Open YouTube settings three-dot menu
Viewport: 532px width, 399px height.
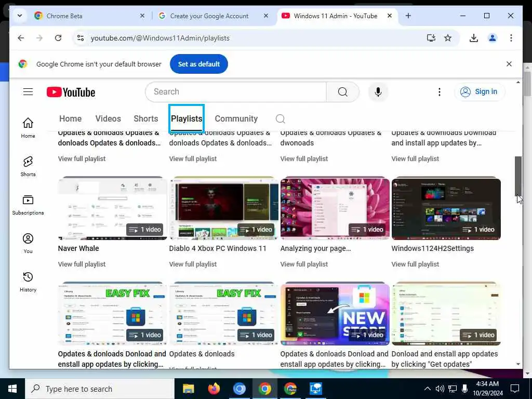pyautogui.click(x=440, y=92)
